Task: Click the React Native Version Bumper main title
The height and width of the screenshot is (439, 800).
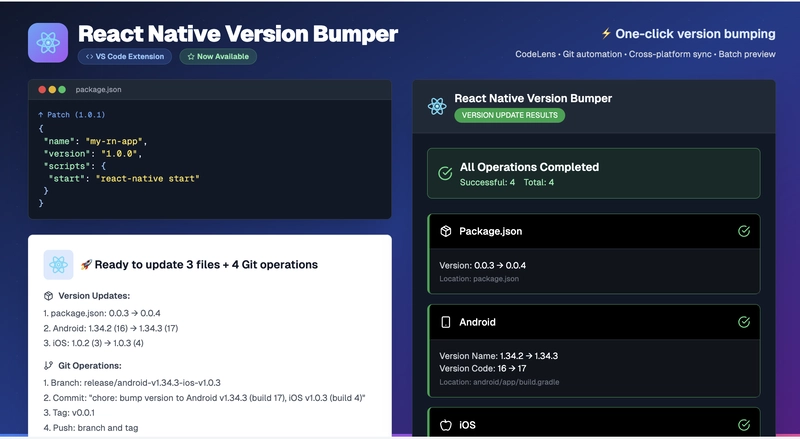Action: (x=238, y=34)
